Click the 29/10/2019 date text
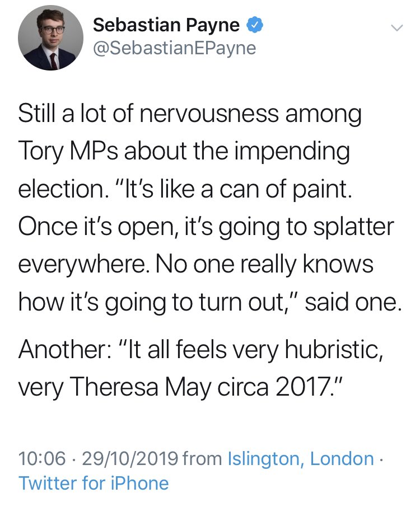Image resolution: width=420 pixels, height=507 pixels. [130, 459]
